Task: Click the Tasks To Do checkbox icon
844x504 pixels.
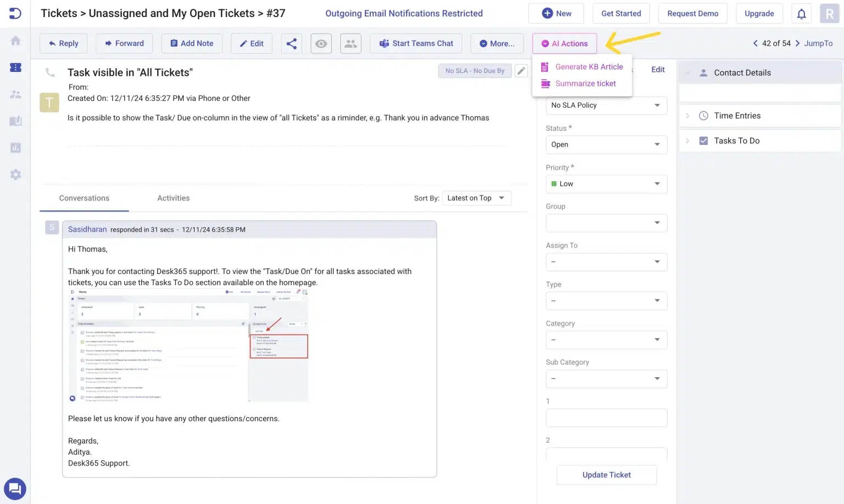Action: coord(703,141)
